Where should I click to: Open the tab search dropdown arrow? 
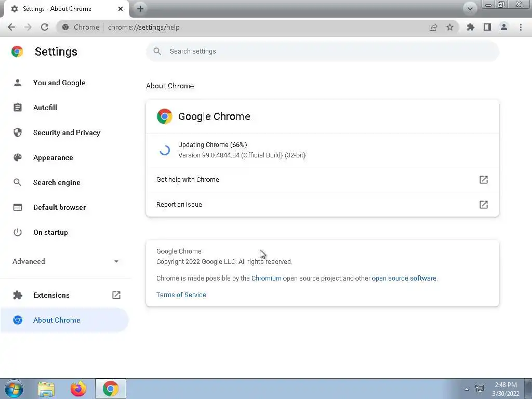(x=470, y=9)
